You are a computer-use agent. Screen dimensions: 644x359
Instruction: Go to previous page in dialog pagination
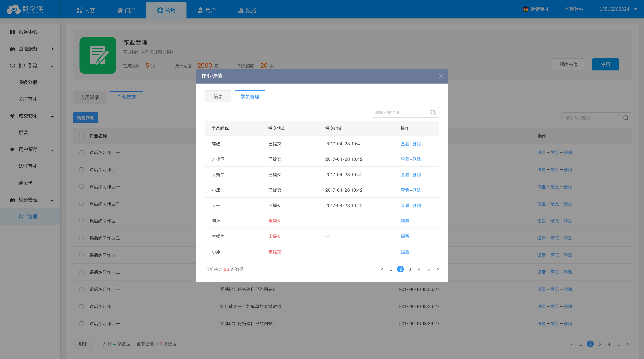click(382, 269)
